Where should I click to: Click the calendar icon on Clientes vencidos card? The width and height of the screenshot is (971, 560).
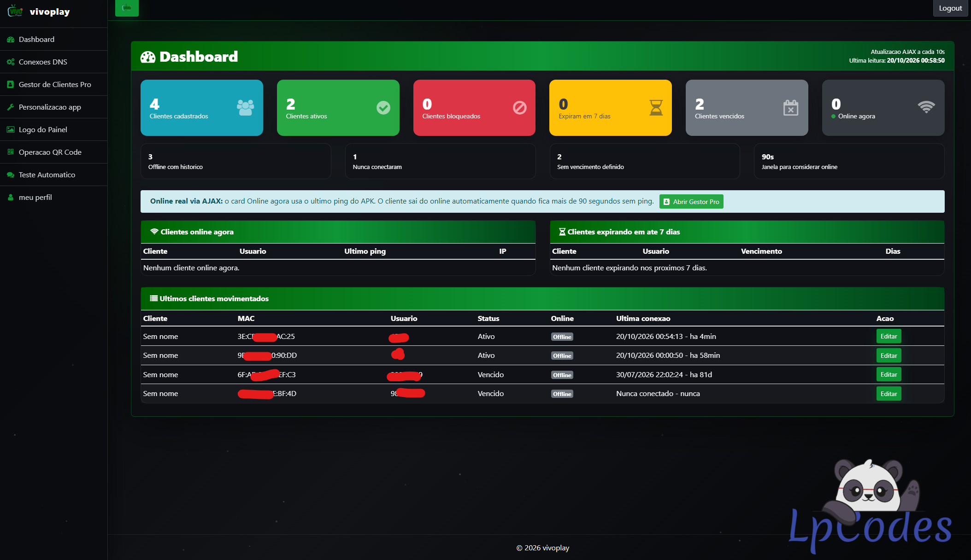[791, 108]
